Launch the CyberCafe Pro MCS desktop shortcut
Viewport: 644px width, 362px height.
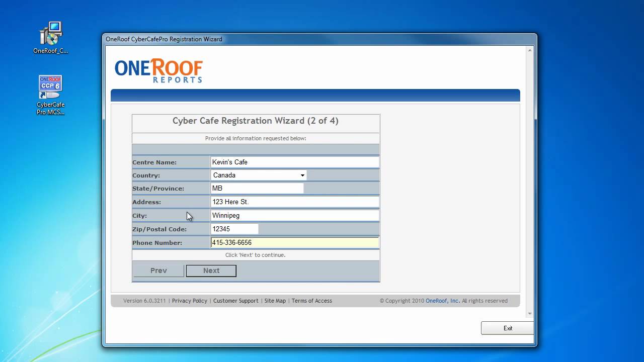50,95
